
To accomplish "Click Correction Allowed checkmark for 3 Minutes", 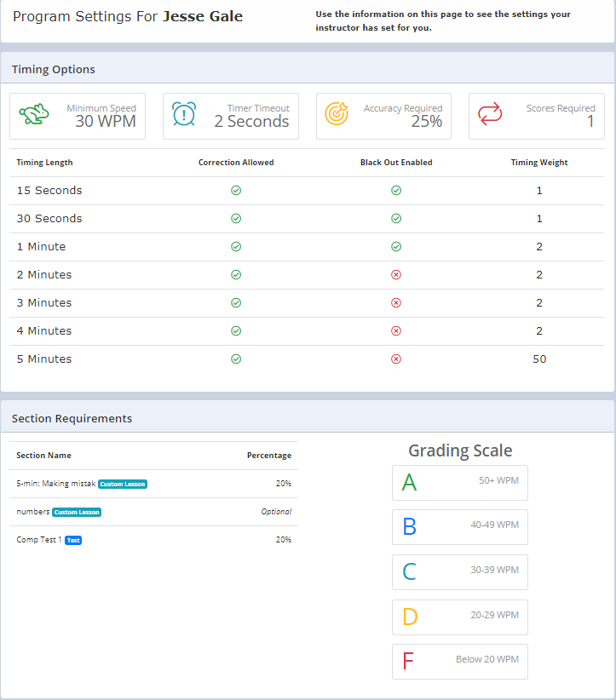I will click(236, 303).
